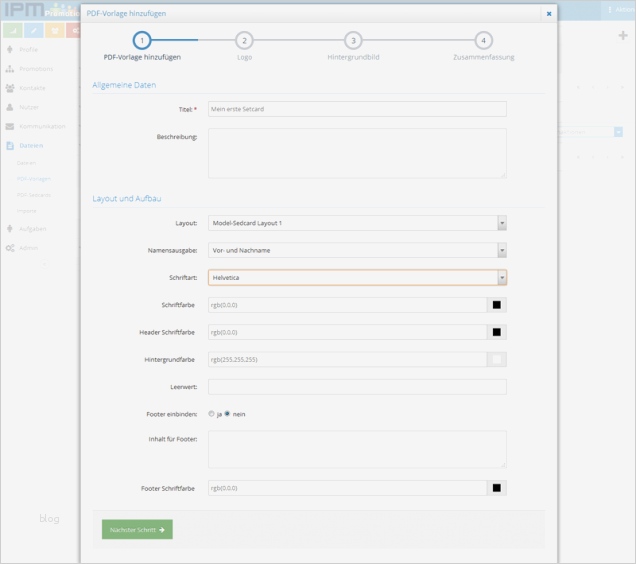
Task: Click the Nächster Schritt button
Action: coord(137,530)
